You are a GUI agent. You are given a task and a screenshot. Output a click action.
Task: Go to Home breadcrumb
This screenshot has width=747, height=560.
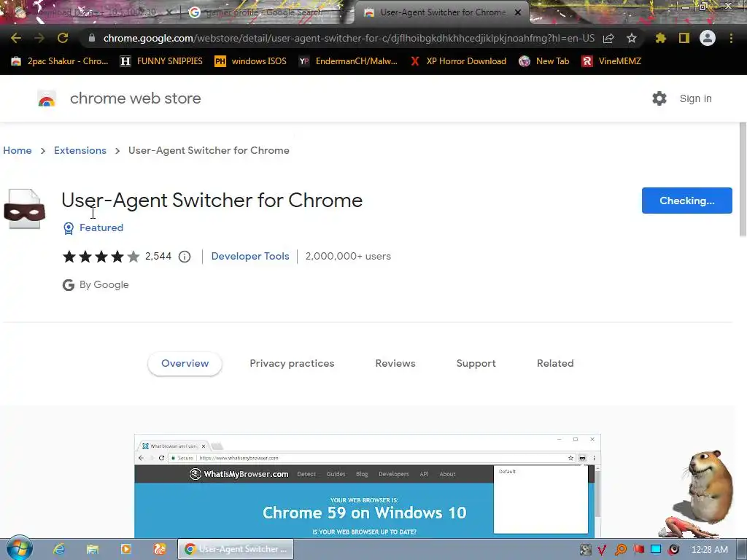[18, 150]
